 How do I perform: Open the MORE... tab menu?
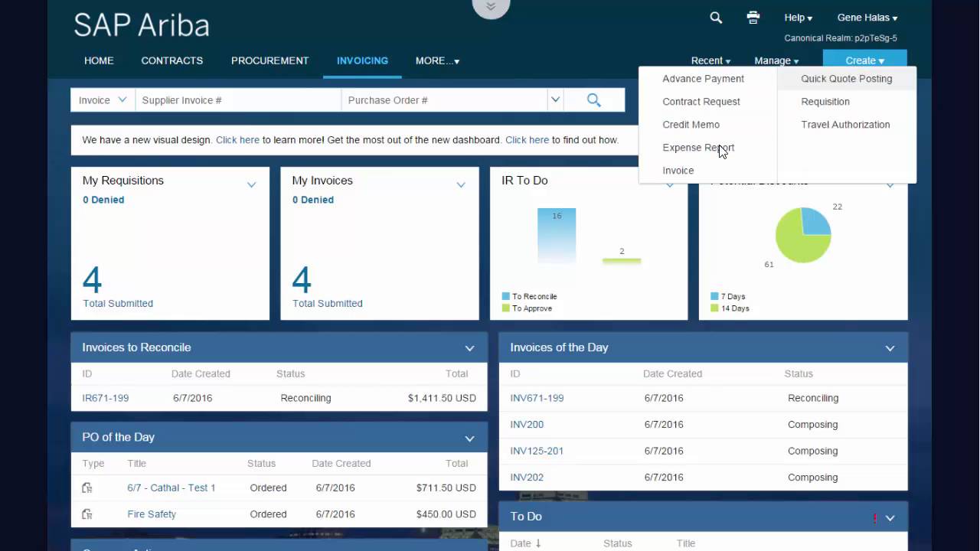pos(437,60)
